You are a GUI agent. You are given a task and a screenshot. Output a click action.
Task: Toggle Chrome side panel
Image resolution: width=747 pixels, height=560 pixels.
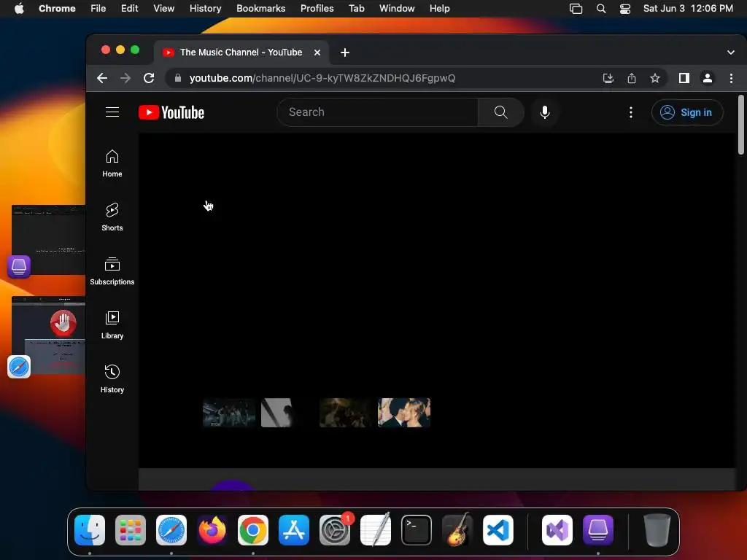pos(684,78)
